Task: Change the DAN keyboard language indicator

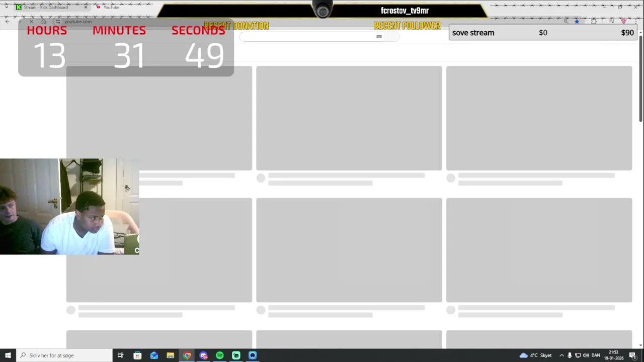Action: pyautogui.click(x=596, y=355)
